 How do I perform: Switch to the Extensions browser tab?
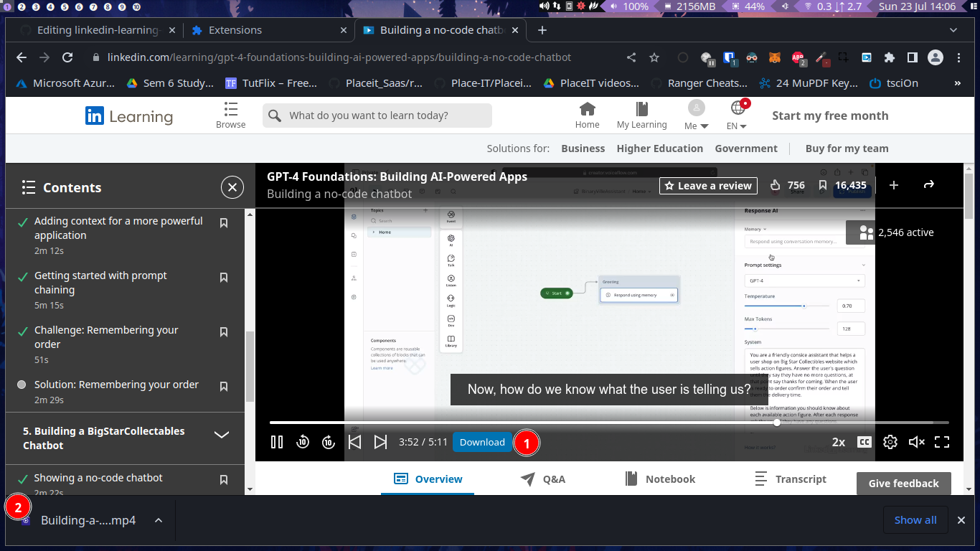(268, 30)
